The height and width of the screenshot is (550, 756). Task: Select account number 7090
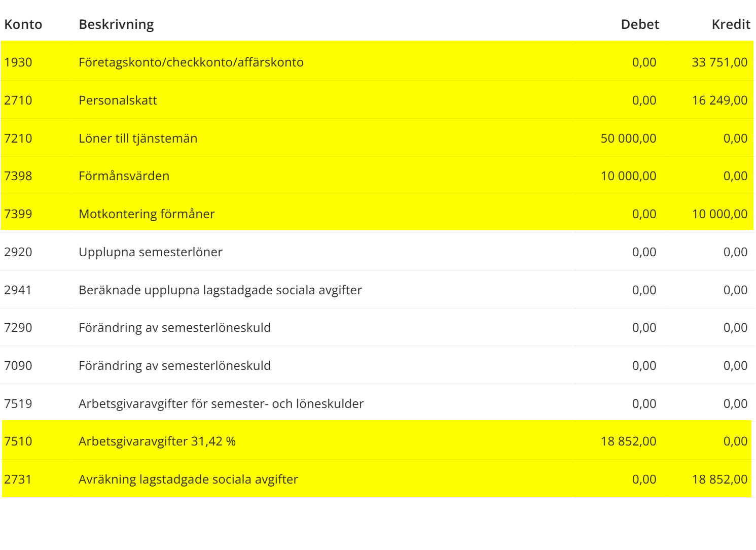[x=18, y=366]
